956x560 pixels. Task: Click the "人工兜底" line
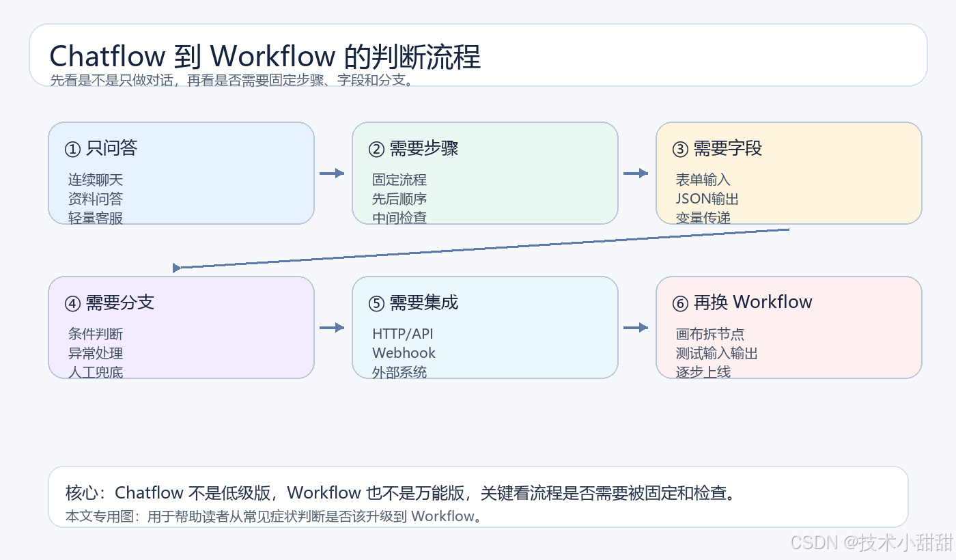(96, 372)
